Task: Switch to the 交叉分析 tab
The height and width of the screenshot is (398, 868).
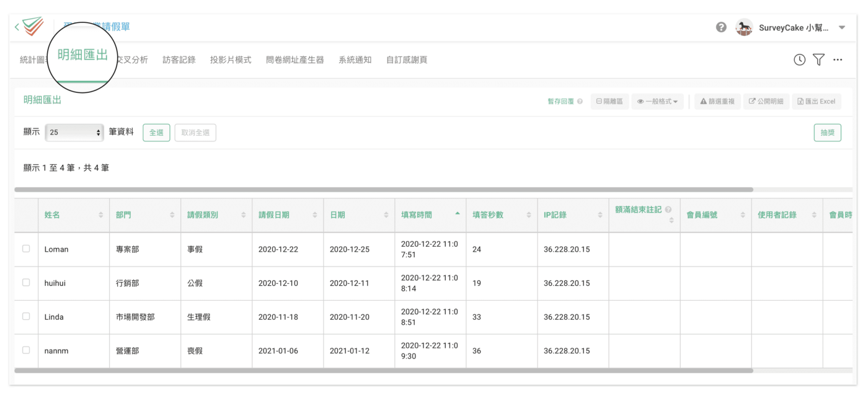Action: (132, 60)
